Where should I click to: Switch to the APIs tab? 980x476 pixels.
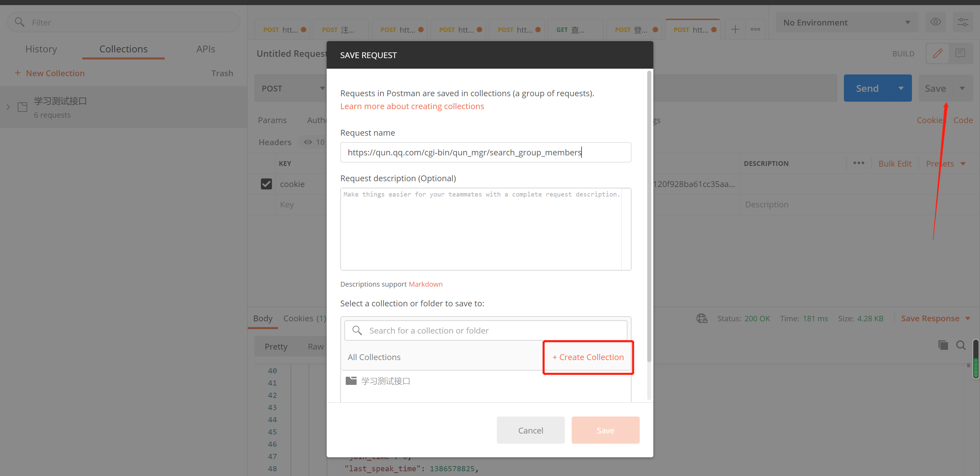click(206, 49)
